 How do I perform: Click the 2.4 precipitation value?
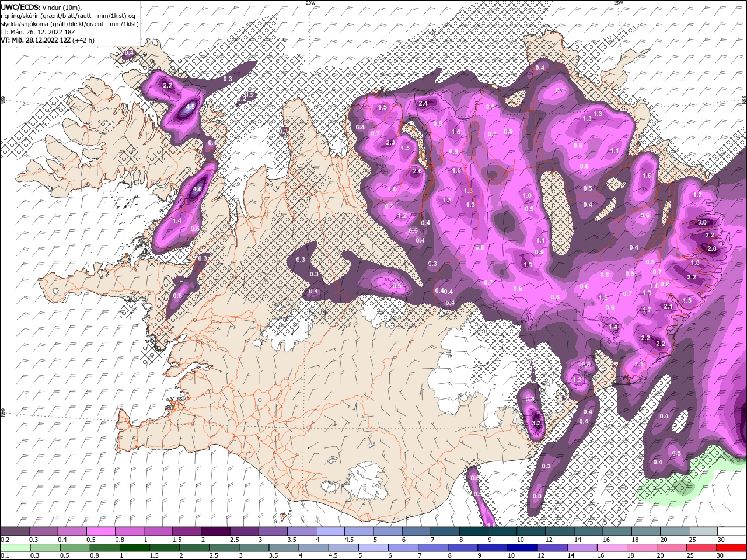click(x=424, y=104)
